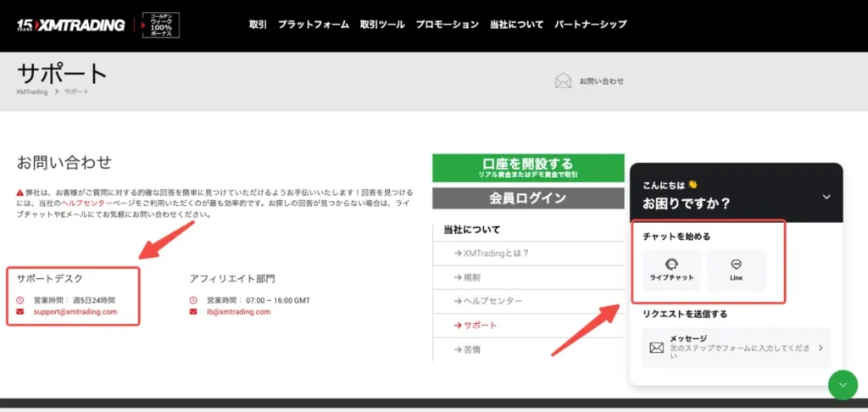The height and width of the screenshot is (412, 868).
Task: Click the 営業時間： 週5日24時間 text
Action: coord(75,300)
